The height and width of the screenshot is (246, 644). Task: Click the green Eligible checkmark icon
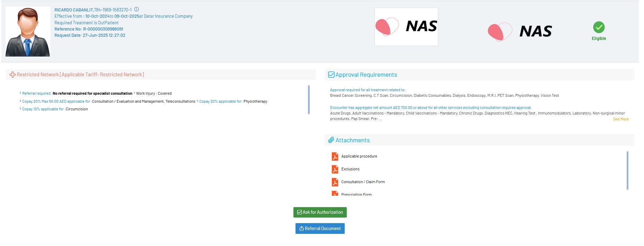click(599, 27)
